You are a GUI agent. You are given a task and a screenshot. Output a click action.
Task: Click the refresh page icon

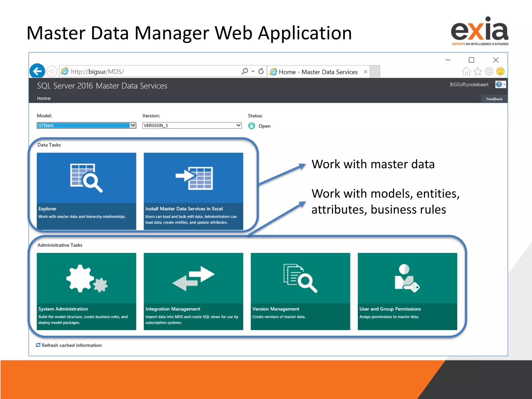click(261, 71)
